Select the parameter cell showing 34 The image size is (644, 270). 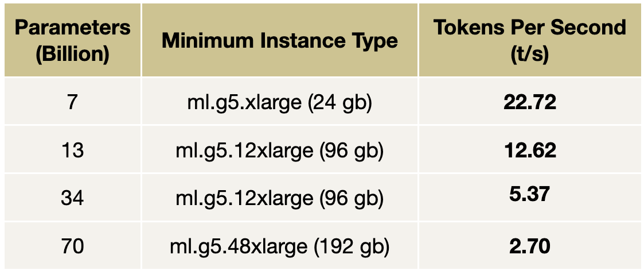[72, 198]
